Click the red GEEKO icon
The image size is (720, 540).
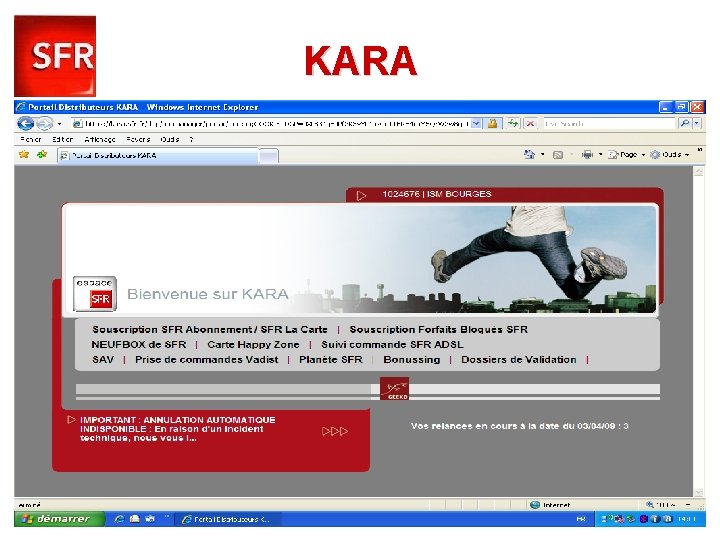click(x=394, y=389)
